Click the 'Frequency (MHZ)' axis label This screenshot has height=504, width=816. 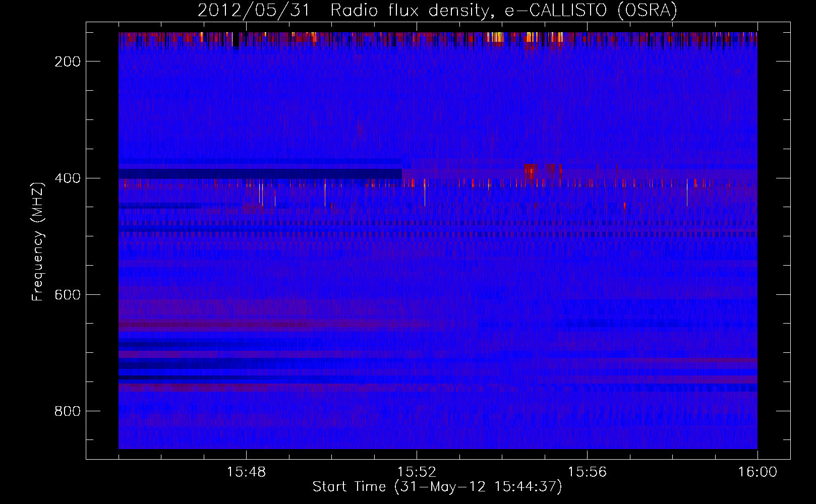coord(38,241)
